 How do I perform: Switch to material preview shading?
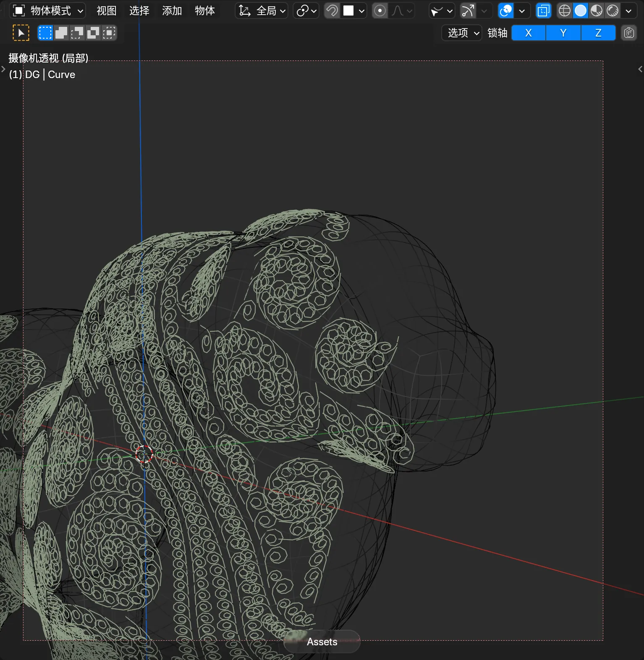click(597, 10)
